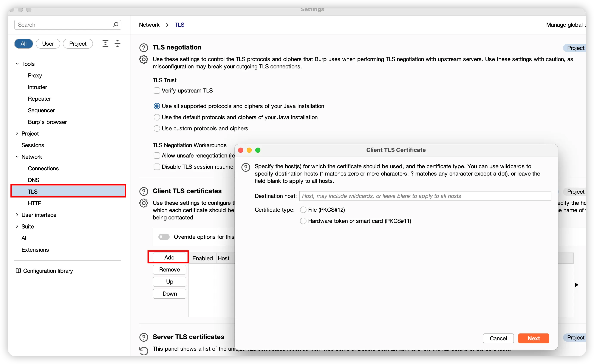Click the dialog help question mark icon
The height and width of the screenshot is (364, 594).
246,167
